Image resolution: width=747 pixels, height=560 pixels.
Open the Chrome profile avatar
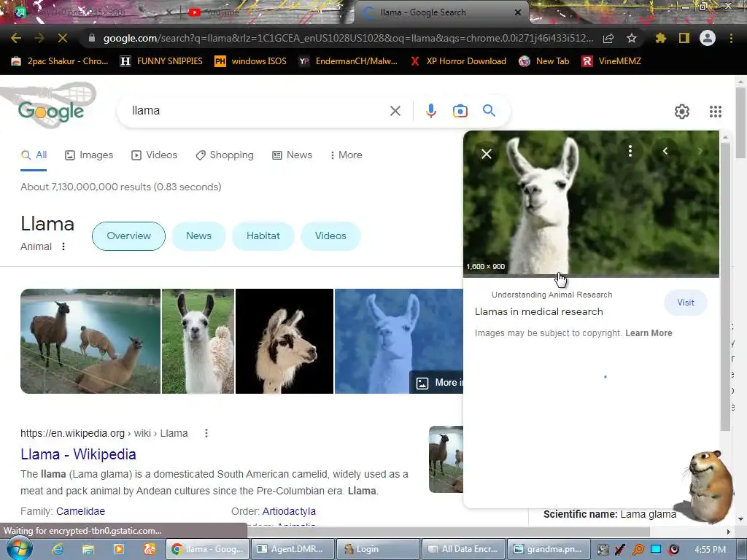click(708, 38)
